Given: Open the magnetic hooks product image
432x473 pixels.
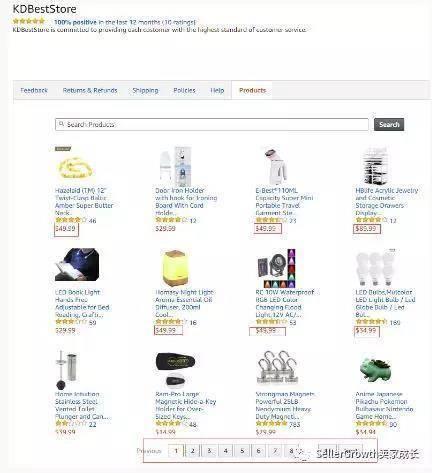Looking at the screenshot, I should (x=277, y=367).
